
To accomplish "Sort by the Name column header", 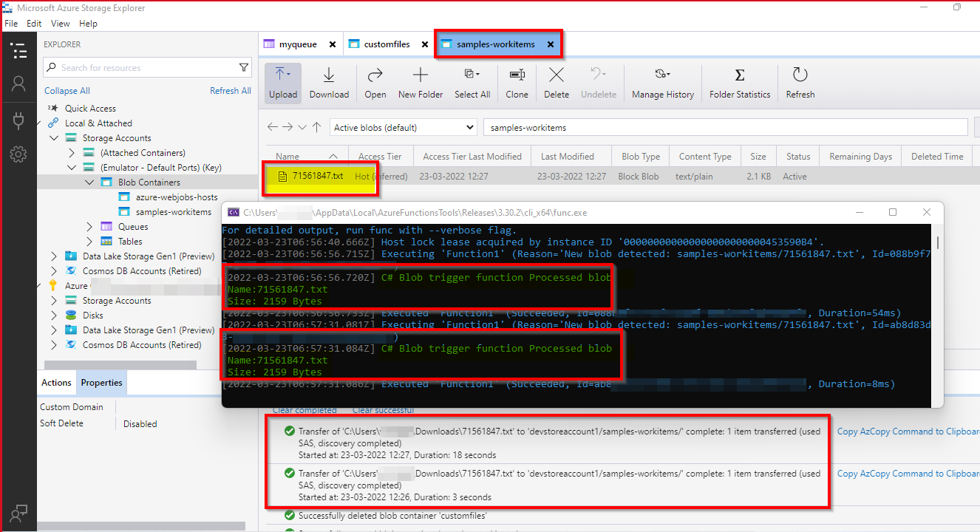I will click(x=307, y=157).
